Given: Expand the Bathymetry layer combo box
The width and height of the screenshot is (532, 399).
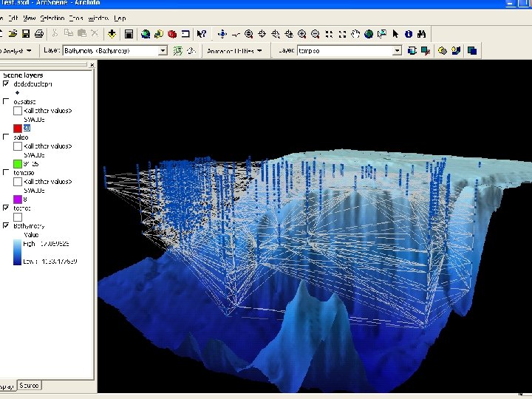Looking at the screenshot, I should point(163,51).
